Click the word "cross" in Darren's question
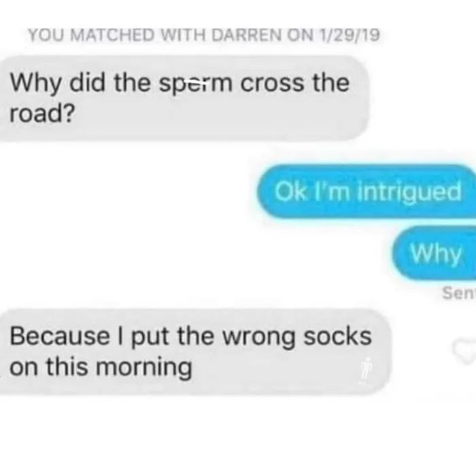The height and width of the screenshot is (452, 476). tap(272, 84)
